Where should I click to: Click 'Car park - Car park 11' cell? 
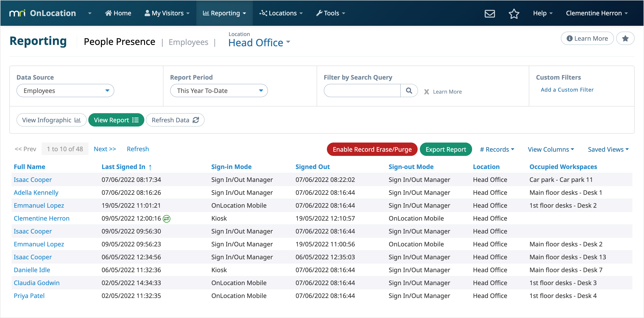[561, 179]
